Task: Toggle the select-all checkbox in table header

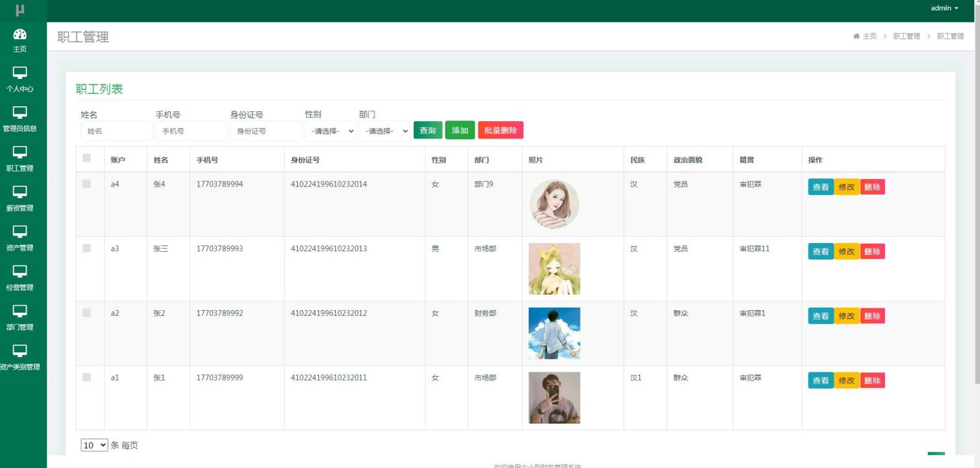Action: pyautogui.click(x=86, y=158)
